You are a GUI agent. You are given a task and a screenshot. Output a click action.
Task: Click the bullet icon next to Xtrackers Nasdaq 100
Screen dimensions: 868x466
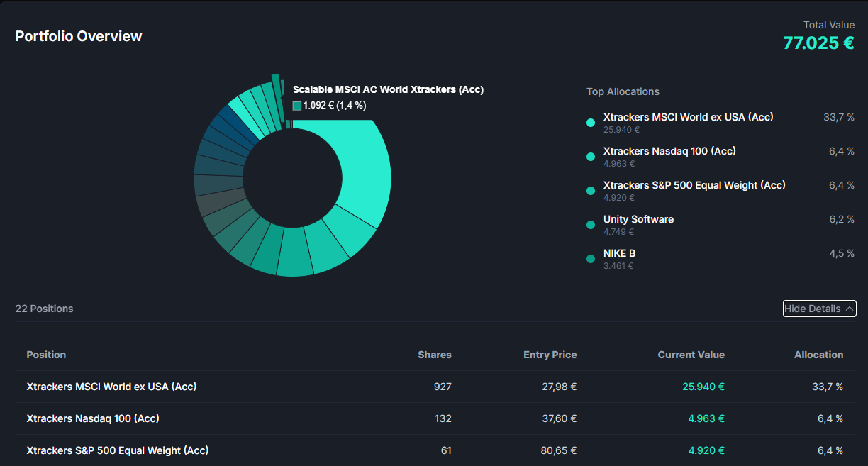pos(590,156)
